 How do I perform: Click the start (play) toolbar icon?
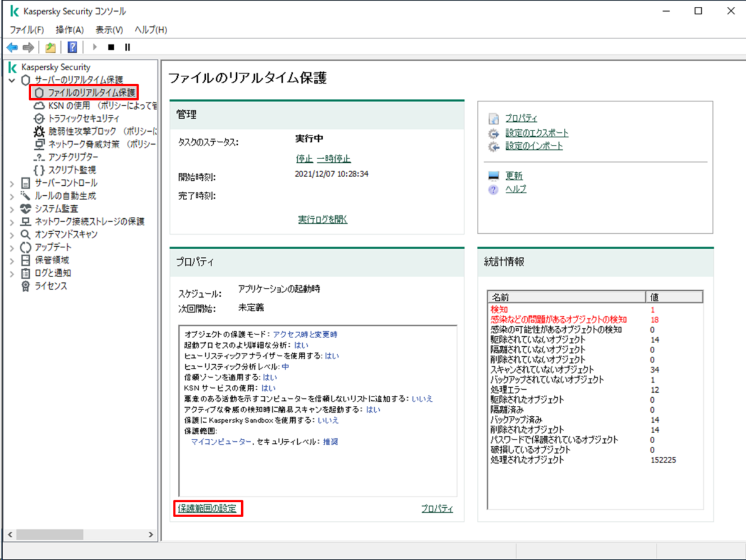coord(95,47)
